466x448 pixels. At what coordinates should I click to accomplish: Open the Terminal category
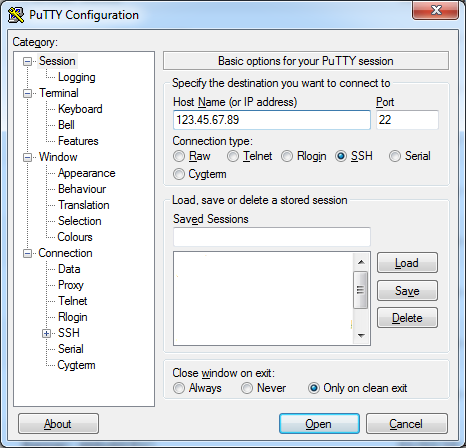(x=59, y=93)
